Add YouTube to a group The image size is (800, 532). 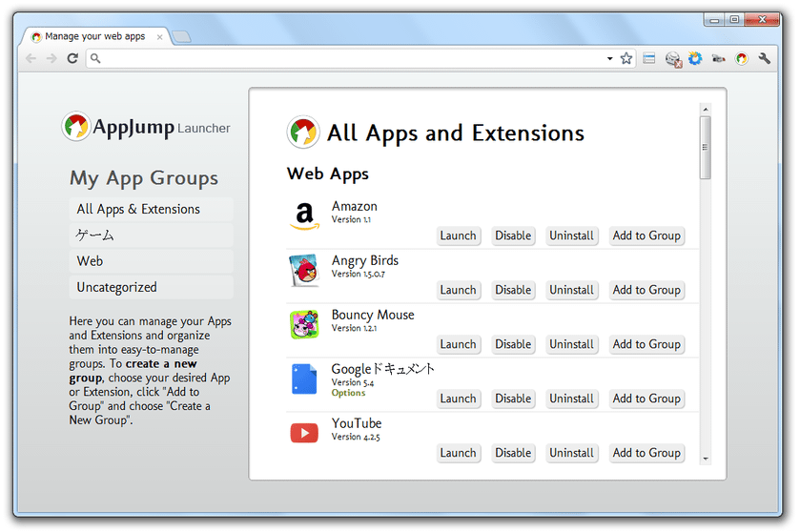coord(646,453)
